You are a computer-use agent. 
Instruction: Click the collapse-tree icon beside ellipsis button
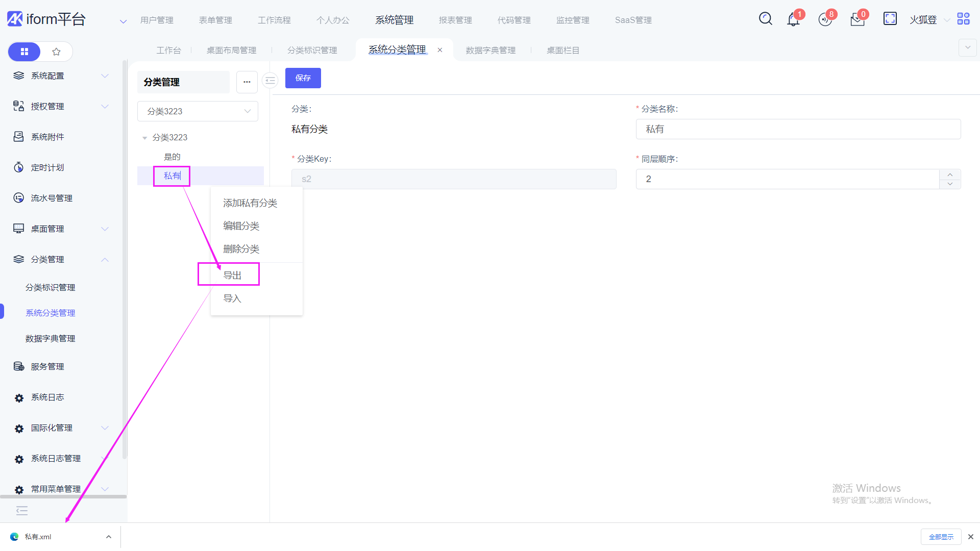270,81
